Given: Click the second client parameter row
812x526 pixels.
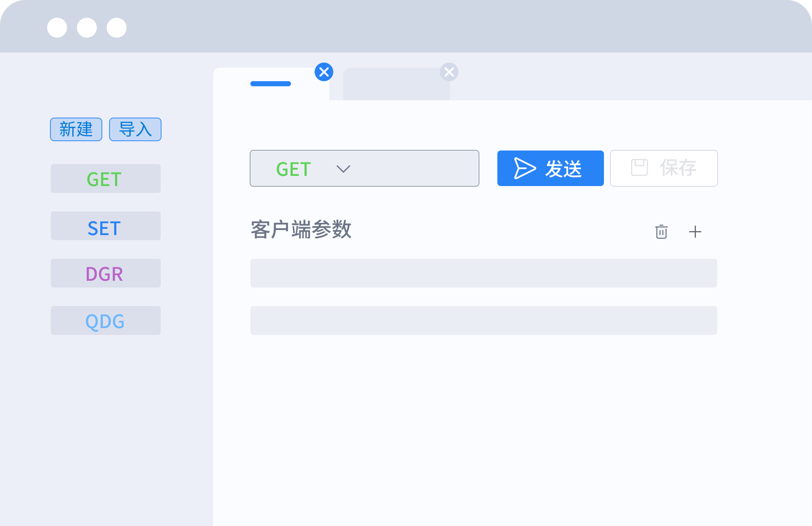Looking at the screenshot, I should (x=484, y=321).
